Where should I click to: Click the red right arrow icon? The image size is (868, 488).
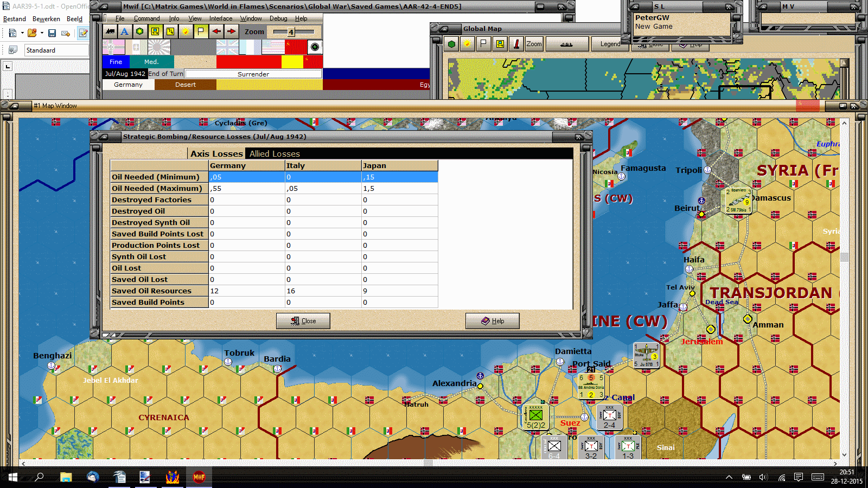(x=231, y=31)
